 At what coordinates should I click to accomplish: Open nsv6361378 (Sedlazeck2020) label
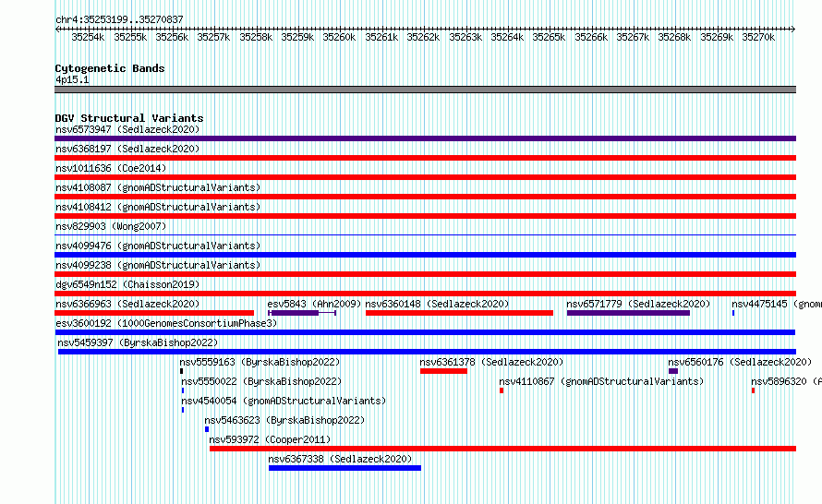coord(491,362)
